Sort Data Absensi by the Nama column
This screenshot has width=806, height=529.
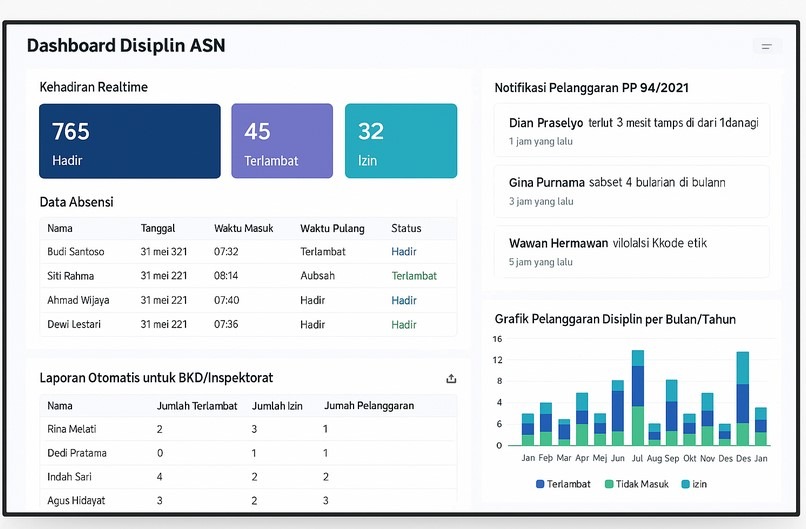point(60,228)
